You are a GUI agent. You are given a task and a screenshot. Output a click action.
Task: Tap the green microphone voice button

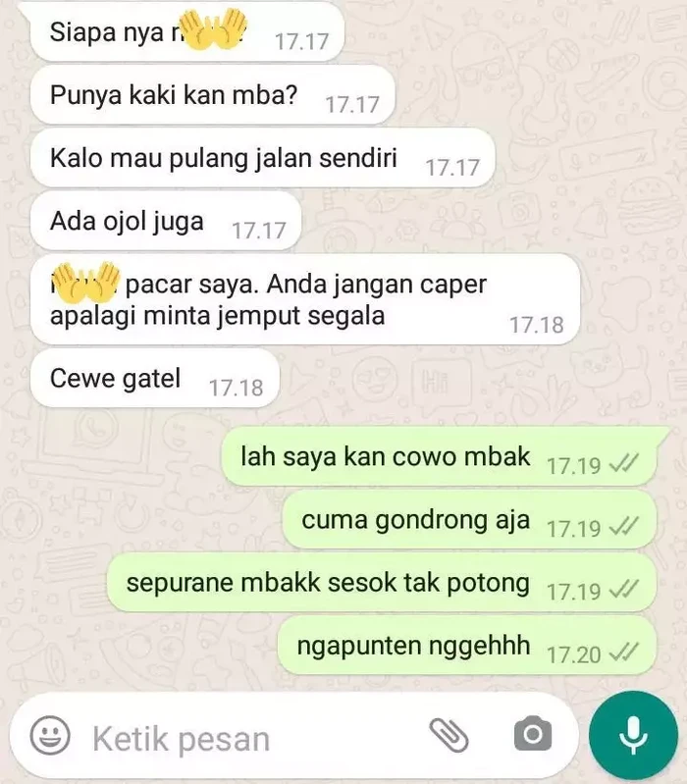(633, 735)
